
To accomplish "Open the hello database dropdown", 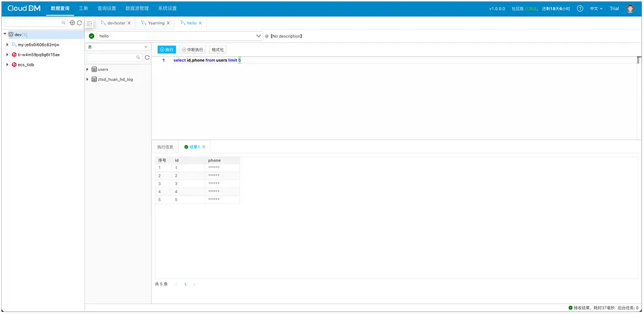I will click(179, 36).
